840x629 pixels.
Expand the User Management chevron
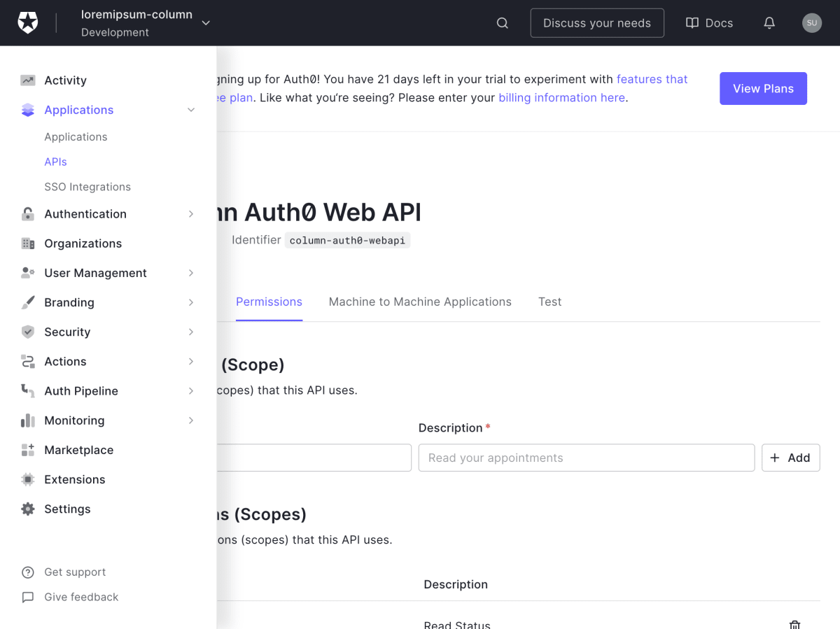click(x=191, y=273)
